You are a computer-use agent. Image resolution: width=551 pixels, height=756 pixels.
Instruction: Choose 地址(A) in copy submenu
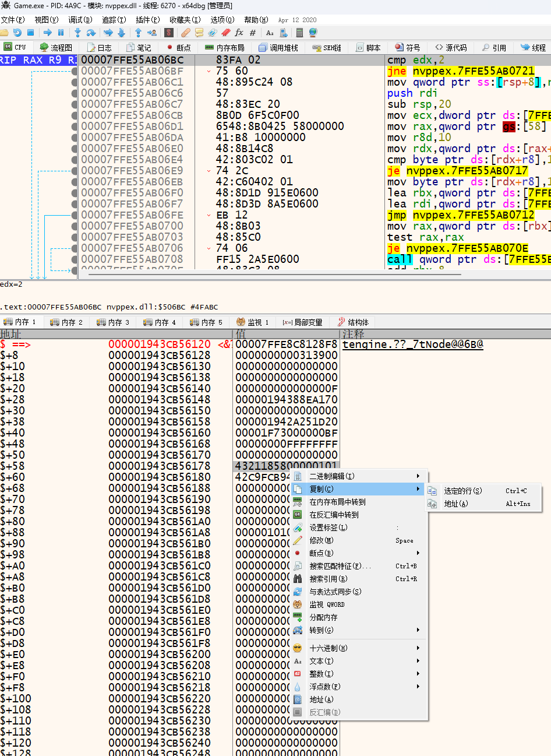(484, 504)
